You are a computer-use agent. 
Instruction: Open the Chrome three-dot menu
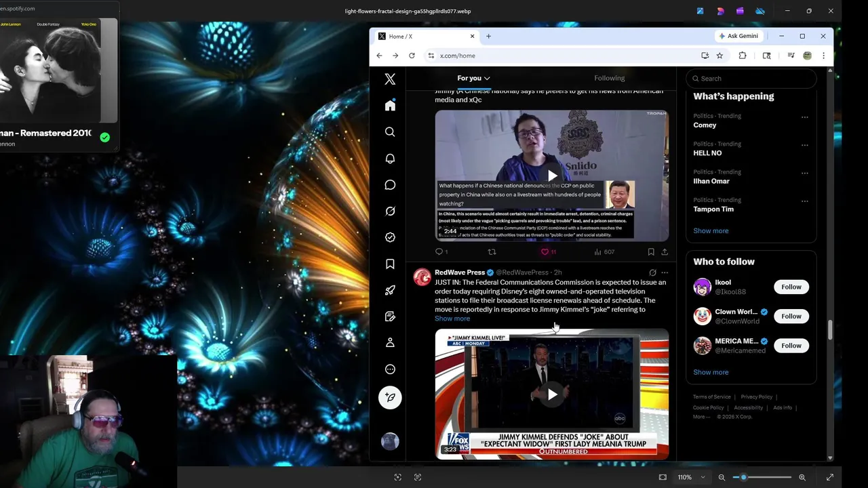[823, 56]
